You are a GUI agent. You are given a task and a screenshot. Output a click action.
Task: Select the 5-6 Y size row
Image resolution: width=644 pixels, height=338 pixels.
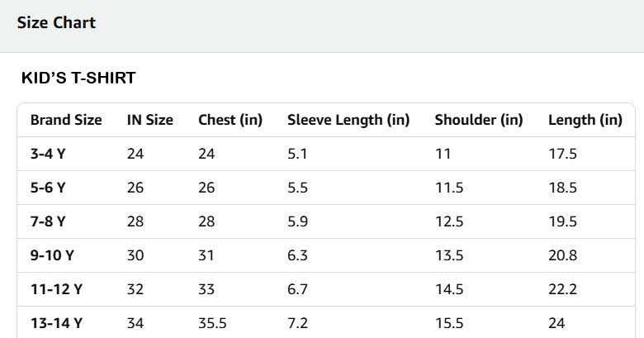point(326,188)
